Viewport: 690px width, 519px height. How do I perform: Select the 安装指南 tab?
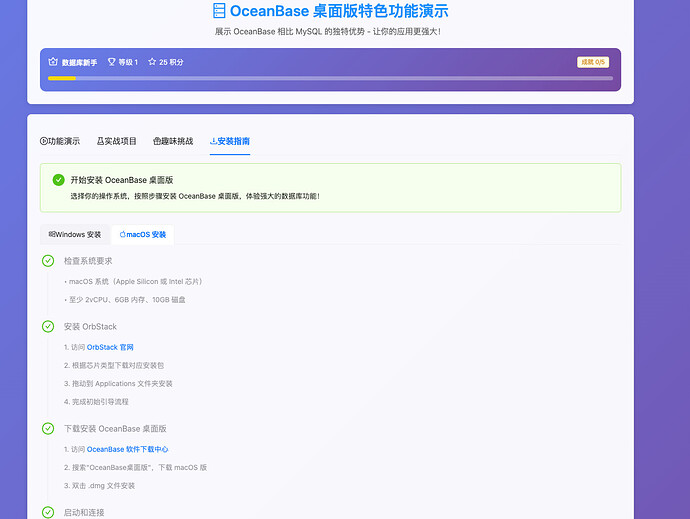[x=230, y=141]
